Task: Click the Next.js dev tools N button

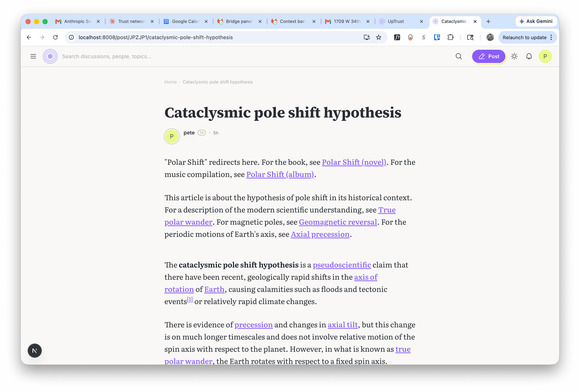Action: click(x=35, y=351)
